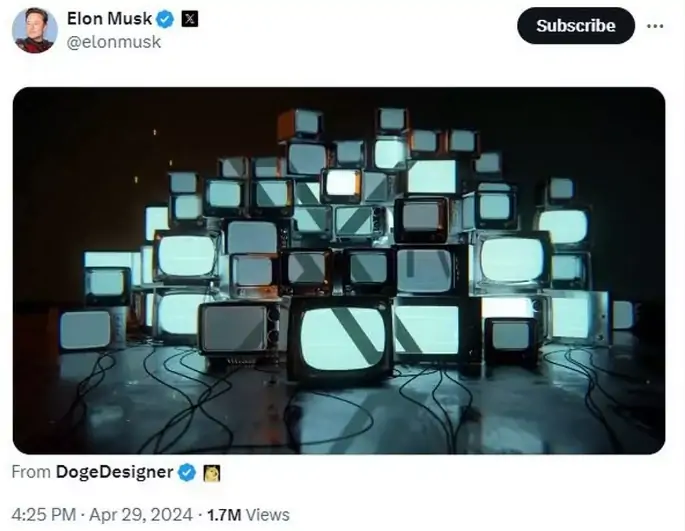
Task: Click the blue verified badge beside Elon Musk
Action: (x=166, y=19)
